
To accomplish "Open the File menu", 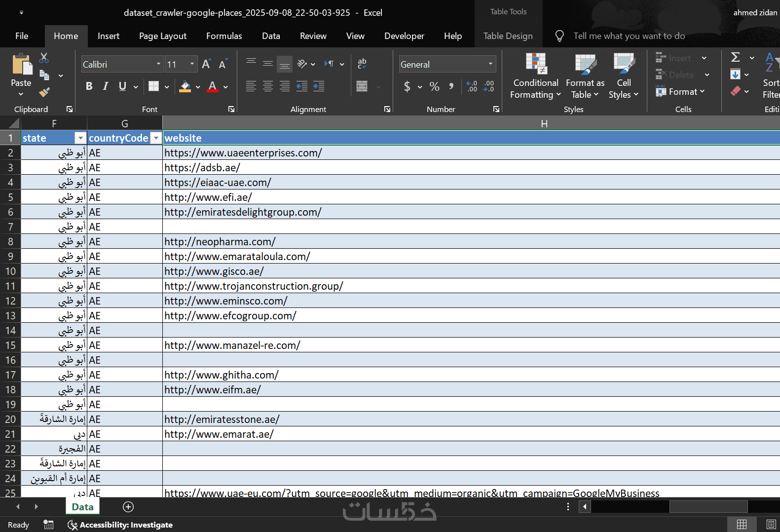I will (22, 36).
